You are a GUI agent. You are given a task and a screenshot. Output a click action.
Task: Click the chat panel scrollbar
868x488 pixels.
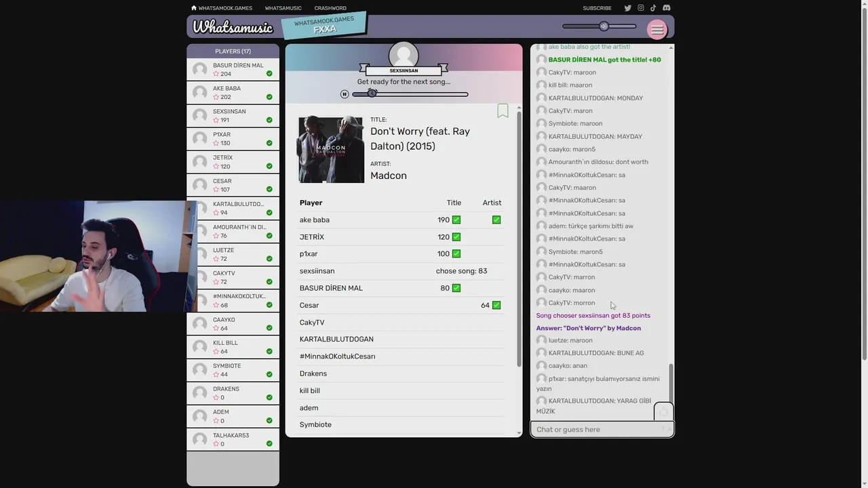[671, 383]
